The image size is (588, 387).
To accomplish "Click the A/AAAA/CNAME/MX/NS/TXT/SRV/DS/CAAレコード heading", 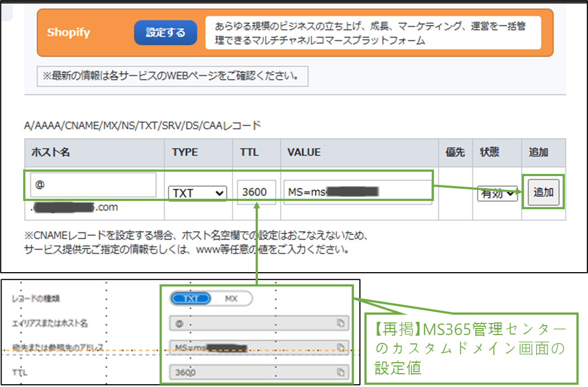I will [142, 125].
